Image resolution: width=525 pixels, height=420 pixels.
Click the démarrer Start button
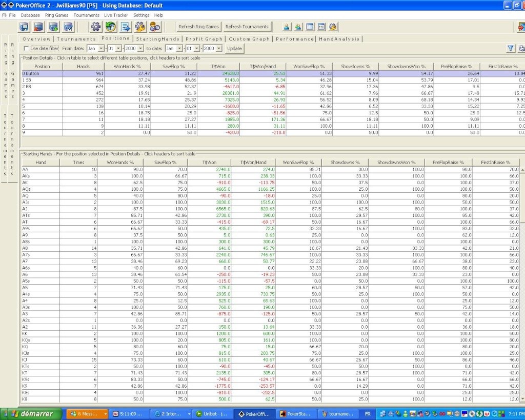point(31,414)
